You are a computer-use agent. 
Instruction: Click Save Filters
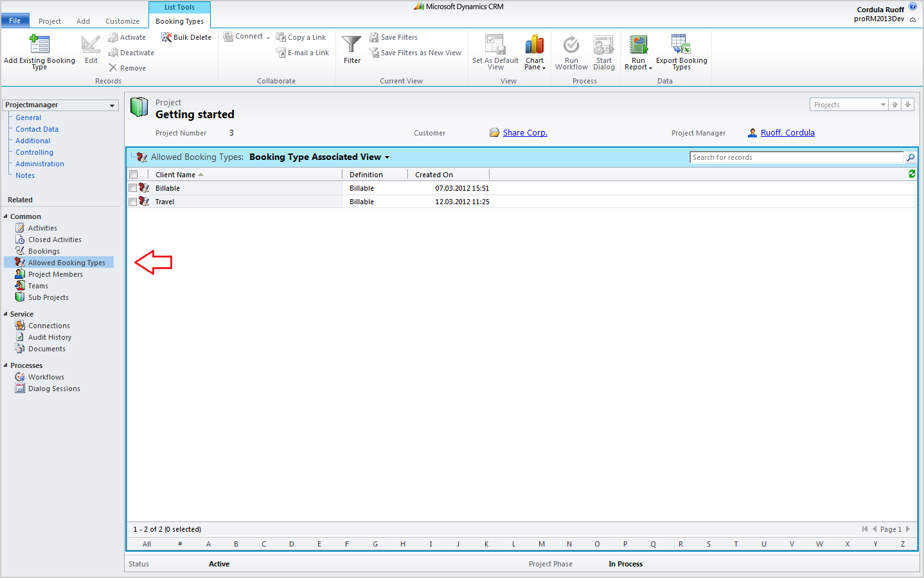coord(393,37)
